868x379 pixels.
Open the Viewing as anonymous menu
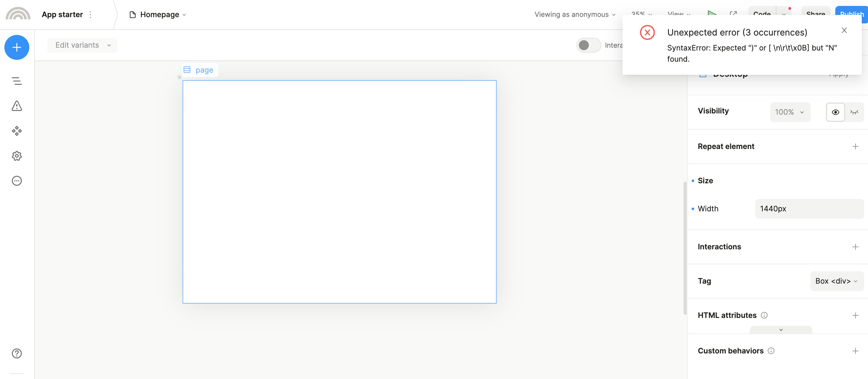pyautogui.click(x=575, y=15)
